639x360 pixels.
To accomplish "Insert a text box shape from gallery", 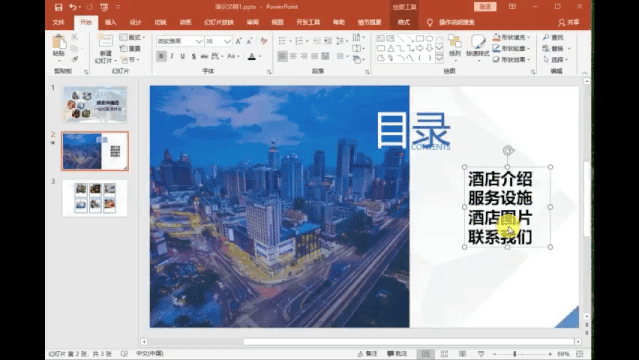I will coord(381,39).
